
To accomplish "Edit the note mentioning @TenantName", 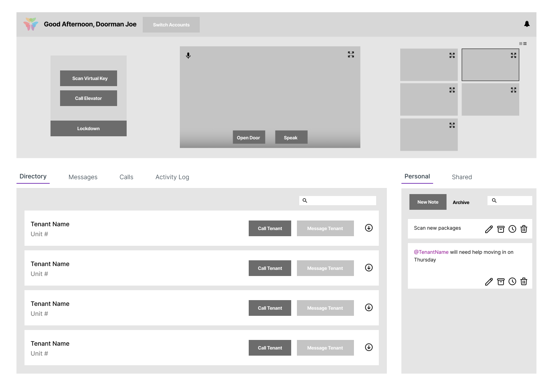I will 489,282.
